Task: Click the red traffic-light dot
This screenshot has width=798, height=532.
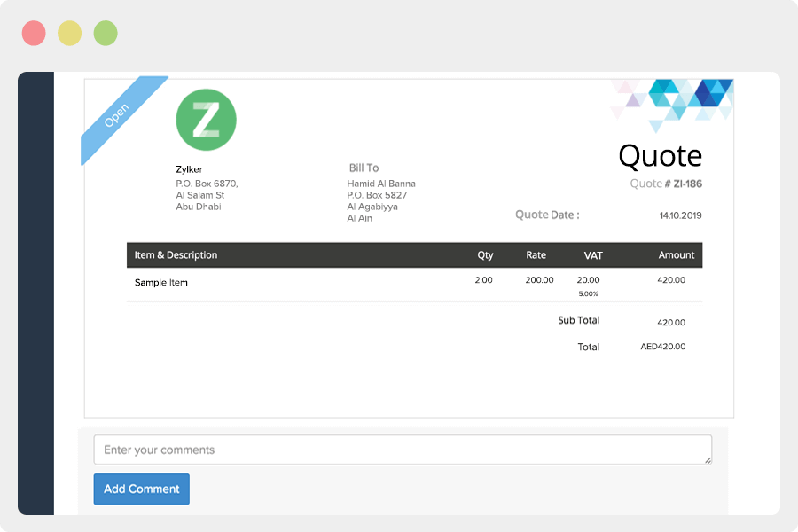Action: click(34, 31)
